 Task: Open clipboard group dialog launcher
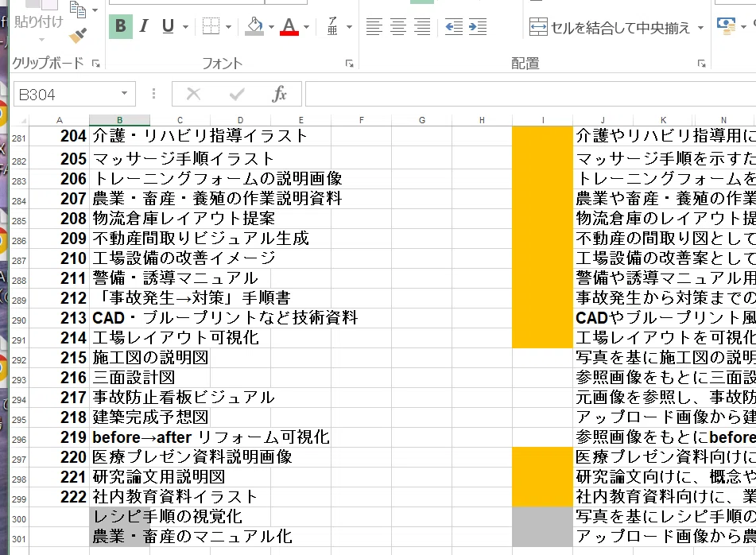96,63
